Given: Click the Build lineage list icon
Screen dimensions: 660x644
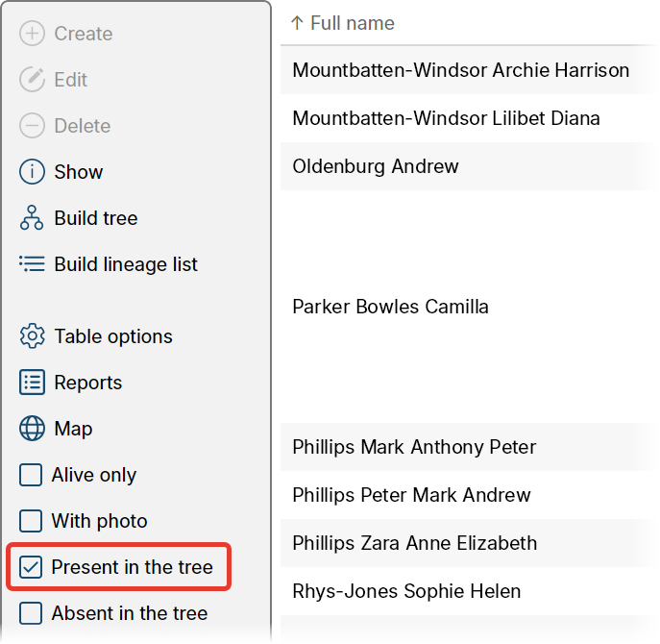Looking at the screenshot, I should (x=32, y=264).
